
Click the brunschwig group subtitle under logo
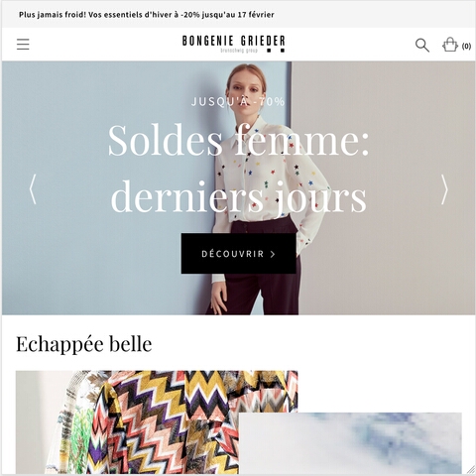[x=239, y=51]
